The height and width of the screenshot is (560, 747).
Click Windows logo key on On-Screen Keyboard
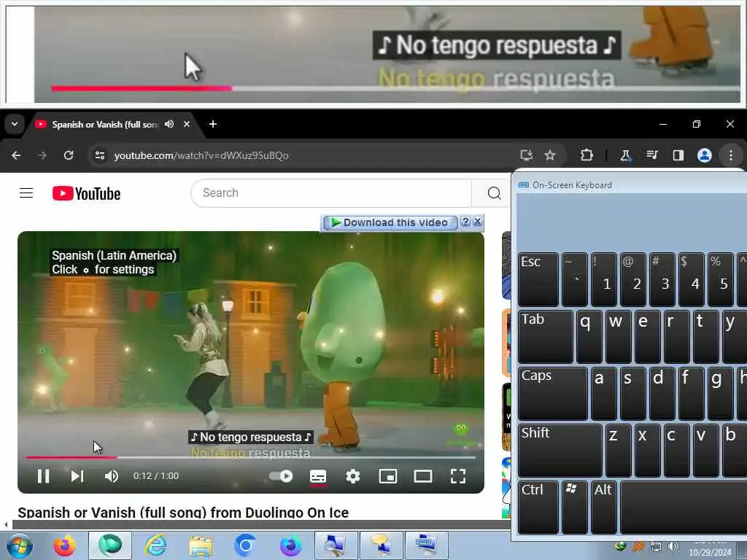(574, 507)
